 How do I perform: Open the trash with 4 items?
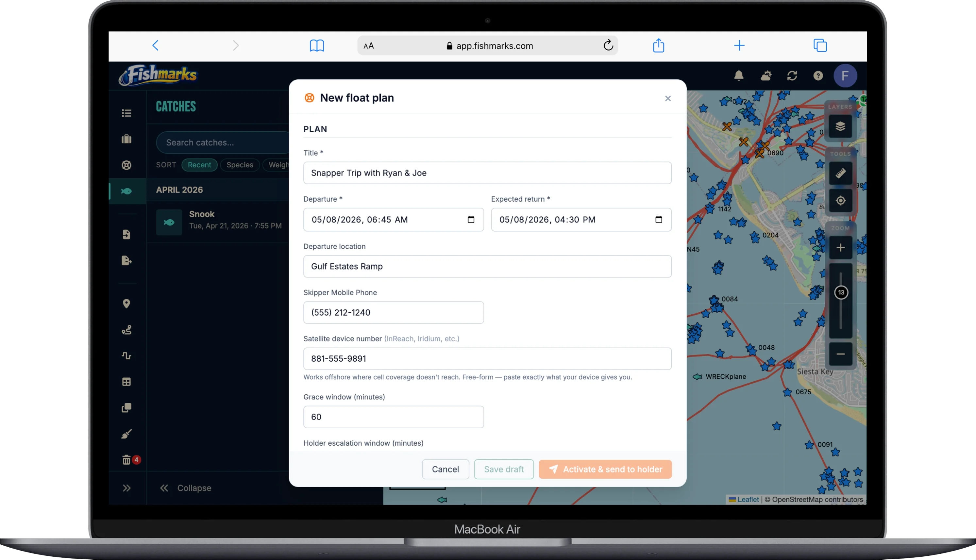point(126,460)
